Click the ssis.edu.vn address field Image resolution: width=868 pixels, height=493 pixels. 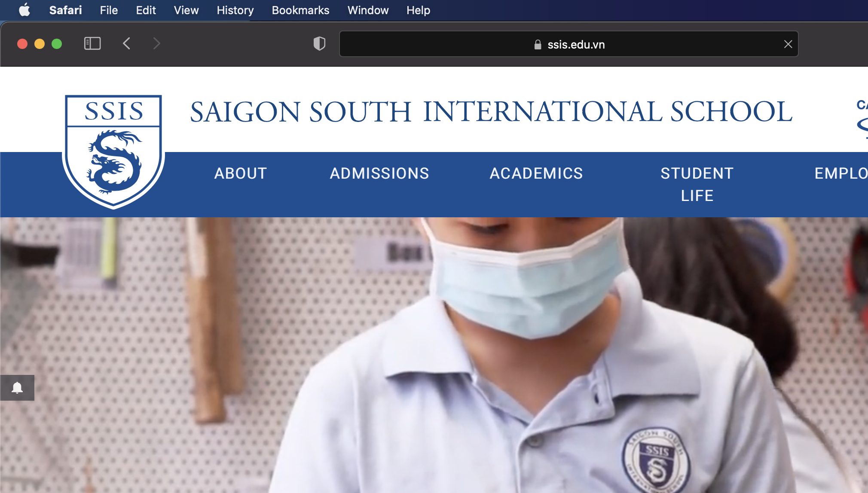[576, 45]
